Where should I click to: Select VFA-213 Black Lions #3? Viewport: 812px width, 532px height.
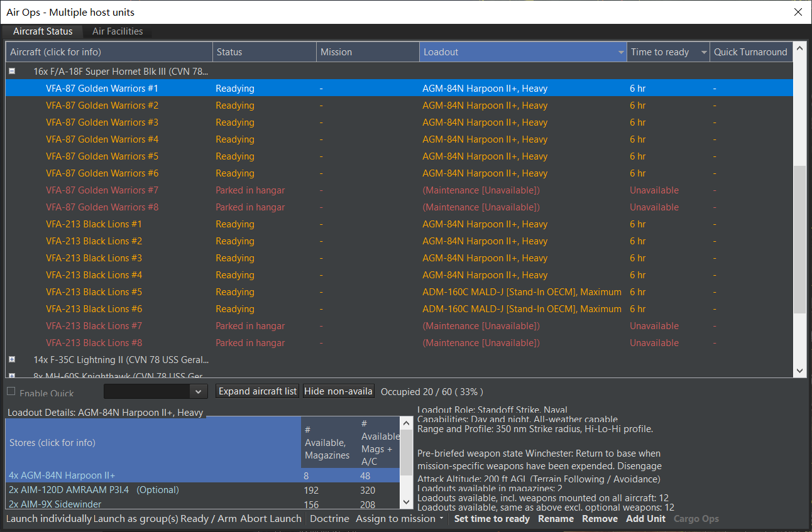coord(399,258)
